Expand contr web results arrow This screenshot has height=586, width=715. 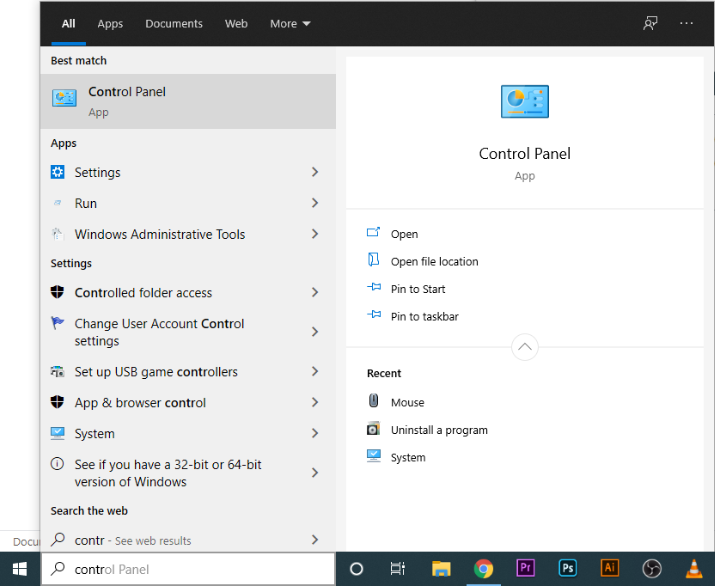pyautogui.click(x=315, y=540)
